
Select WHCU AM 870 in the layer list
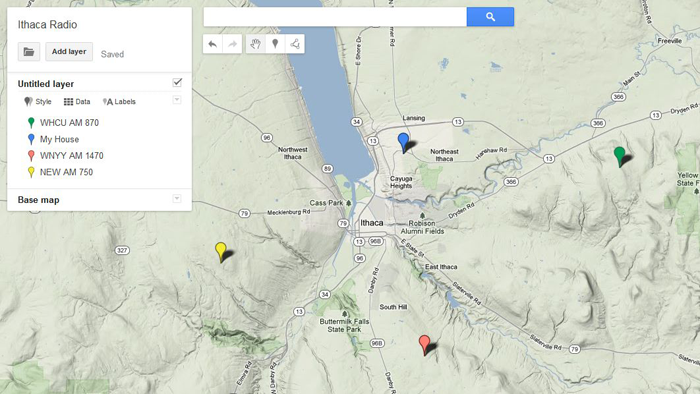[69, 123]
